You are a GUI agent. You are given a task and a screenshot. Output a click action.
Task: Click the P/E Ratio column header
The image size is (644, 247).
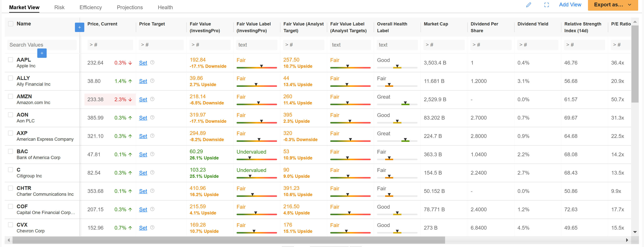(x=621, y=24)
